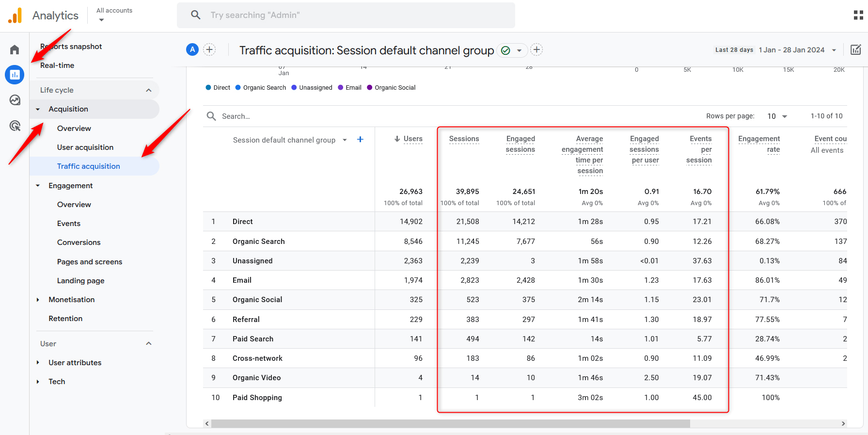Open the Retention report
This screenshot has width=868, height=435.
65,319
